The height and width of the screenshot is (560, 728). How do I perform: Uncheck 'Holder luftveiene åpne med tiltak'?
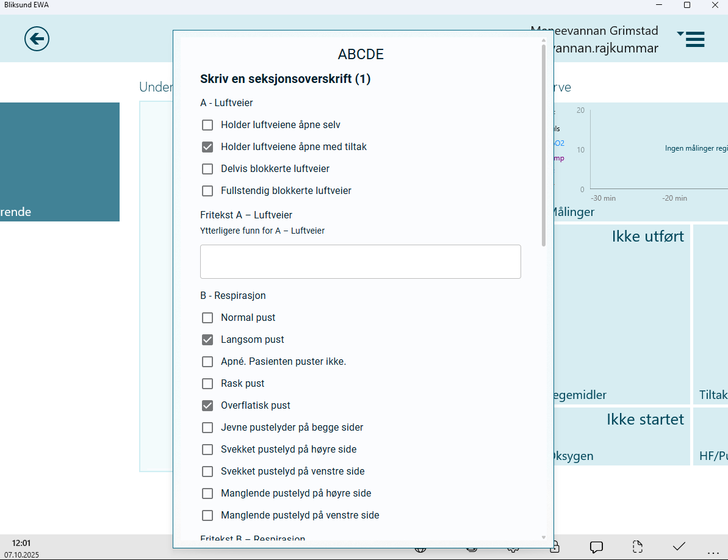click(207, 146)
